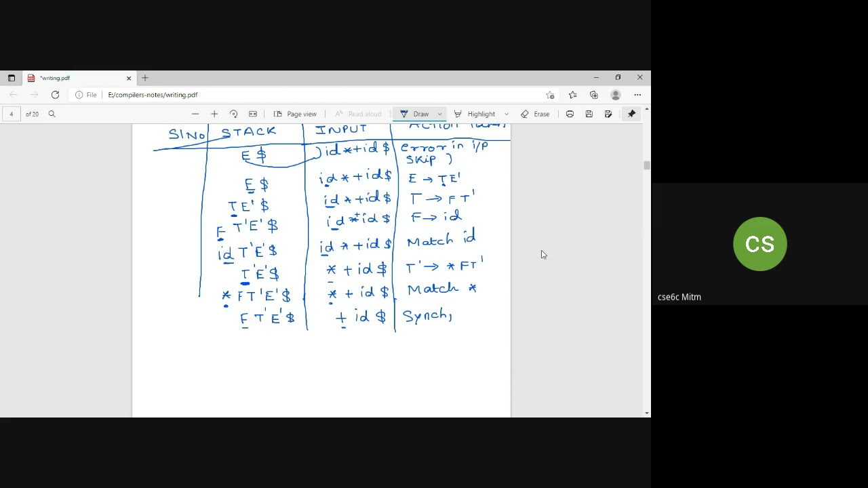Restore the browser window size
The width and height of the screenshot is (868, 488).
click(618, 77)
